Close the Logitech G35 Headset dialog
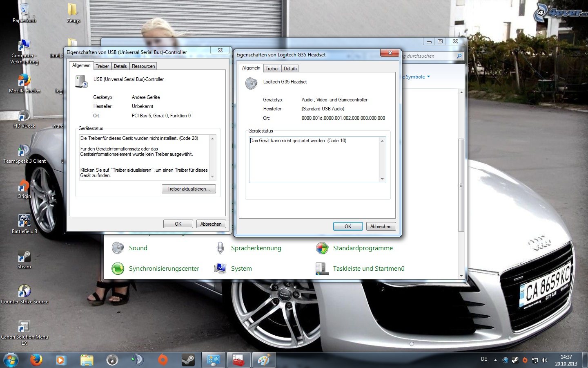The height and width of the screenshot is (368, 588). pyautogui.click(x=390, y=53)
